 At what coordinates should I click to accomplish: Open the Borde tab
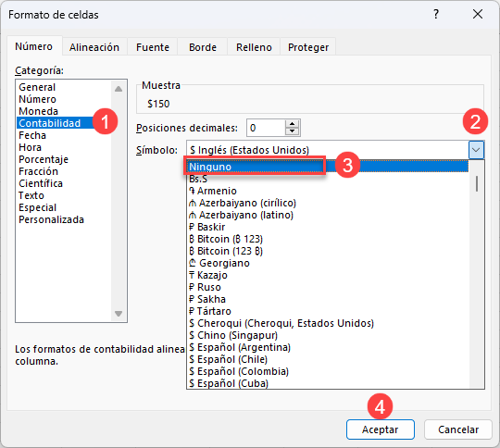click(203, 47)
